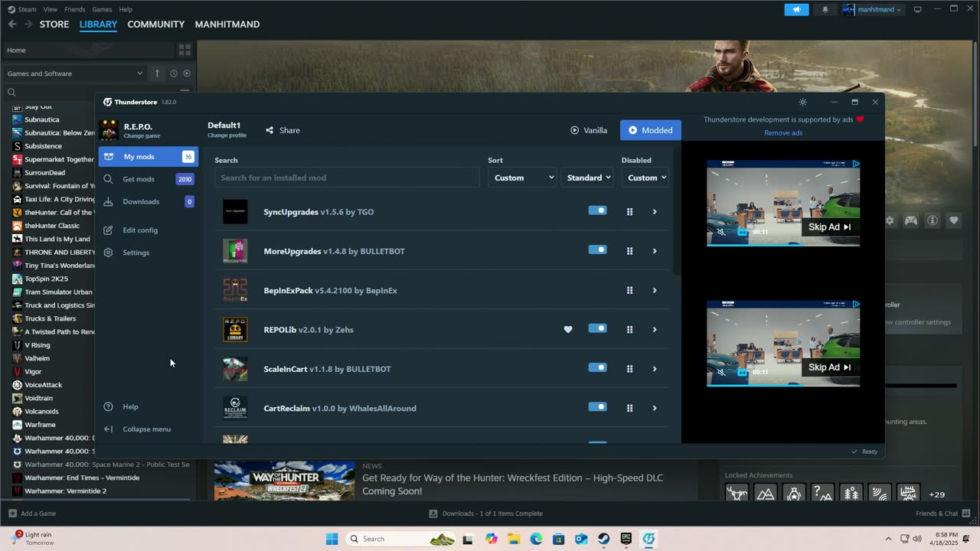Go back with Steam's back arrow
980x551 pixels.
pyautogui.click(x=12, y=24)
